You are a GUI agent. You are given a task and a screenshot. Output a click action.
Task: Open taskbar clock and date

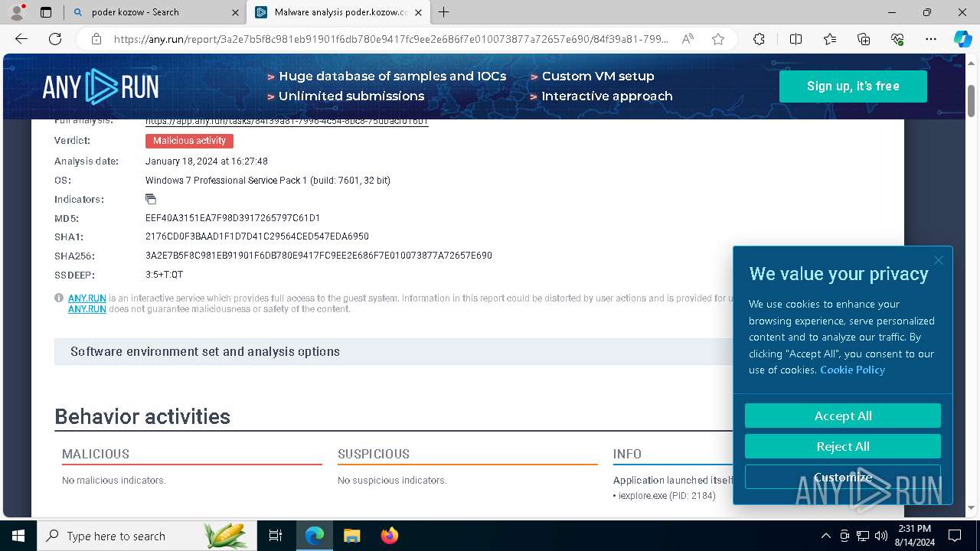tap(914, 536)
